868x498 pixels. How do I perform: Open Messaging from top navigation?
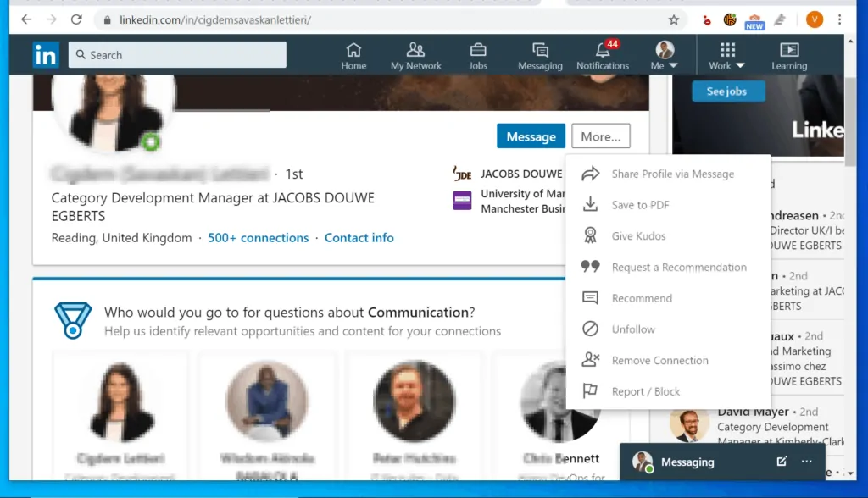point(540,57)
